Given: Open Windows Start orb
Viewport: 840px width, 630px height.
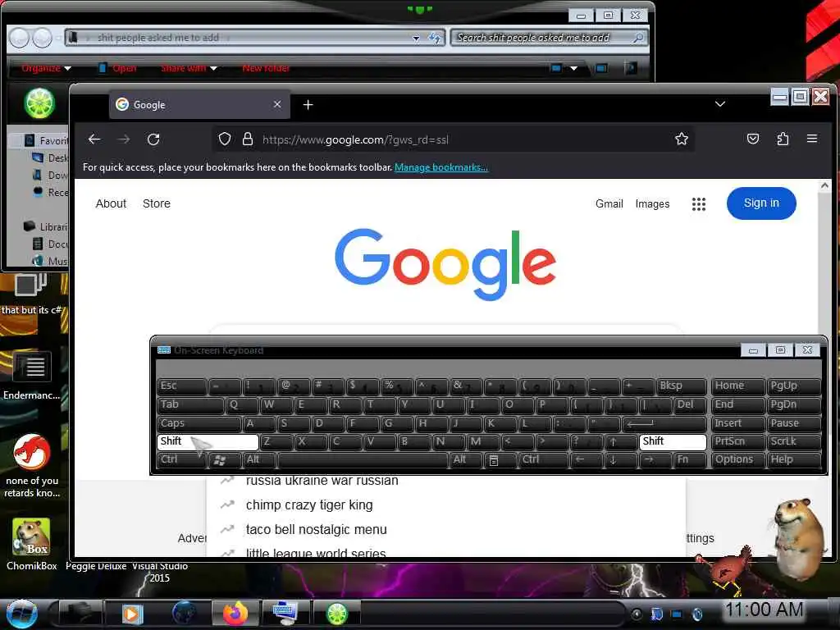Looking at the screenshot, I should point(21,614).
